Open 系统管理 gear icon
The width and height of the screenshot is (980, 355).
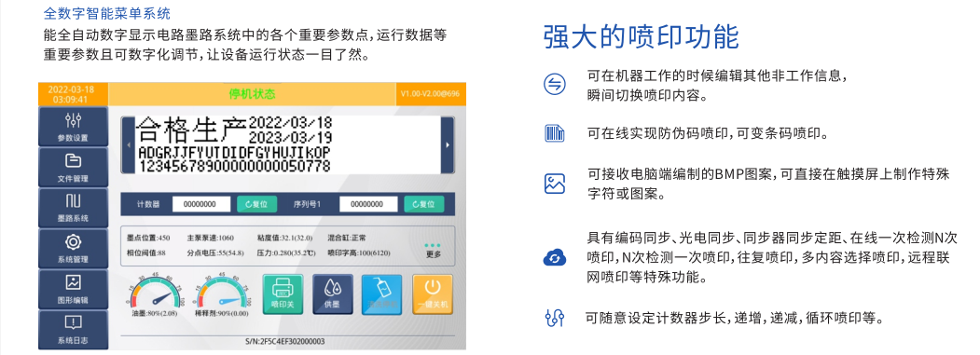(x=73, y=248)
